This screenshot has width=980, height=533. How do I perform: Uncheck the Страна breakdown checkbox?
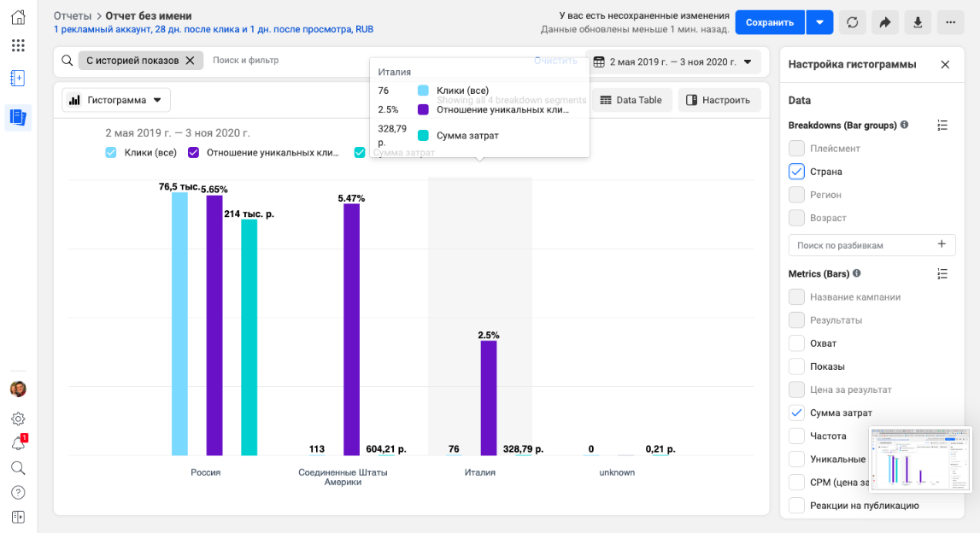(796, 171)
